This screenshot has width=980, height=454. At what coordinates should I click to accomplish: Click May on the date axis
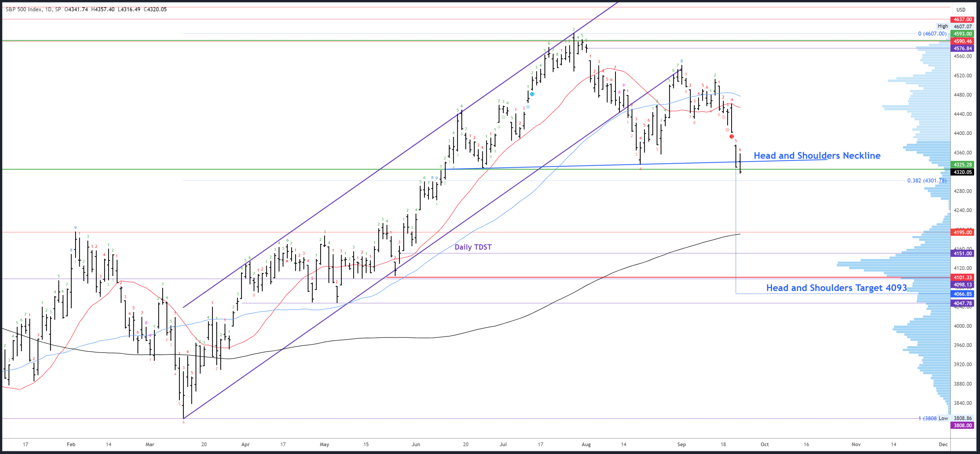click(324, 444)
